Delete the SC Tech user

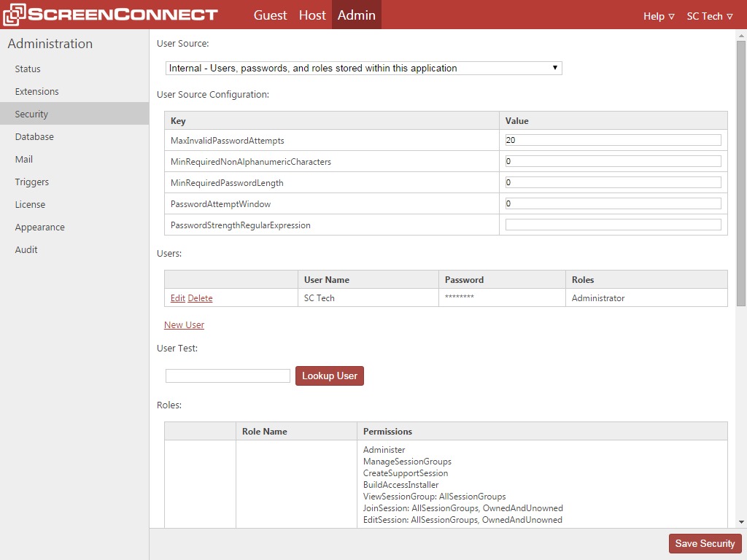coord(200,297)
